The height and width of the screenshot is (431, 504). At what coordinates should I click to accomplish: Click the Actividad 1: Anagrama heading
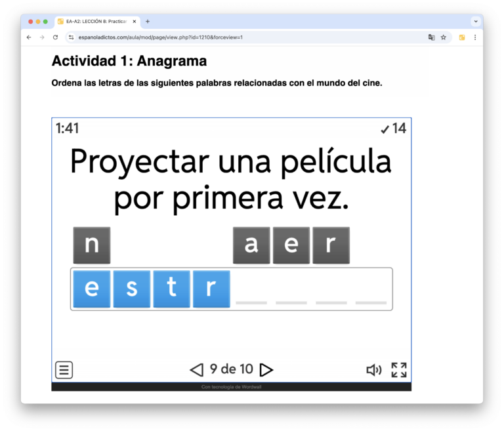[129, 61]
